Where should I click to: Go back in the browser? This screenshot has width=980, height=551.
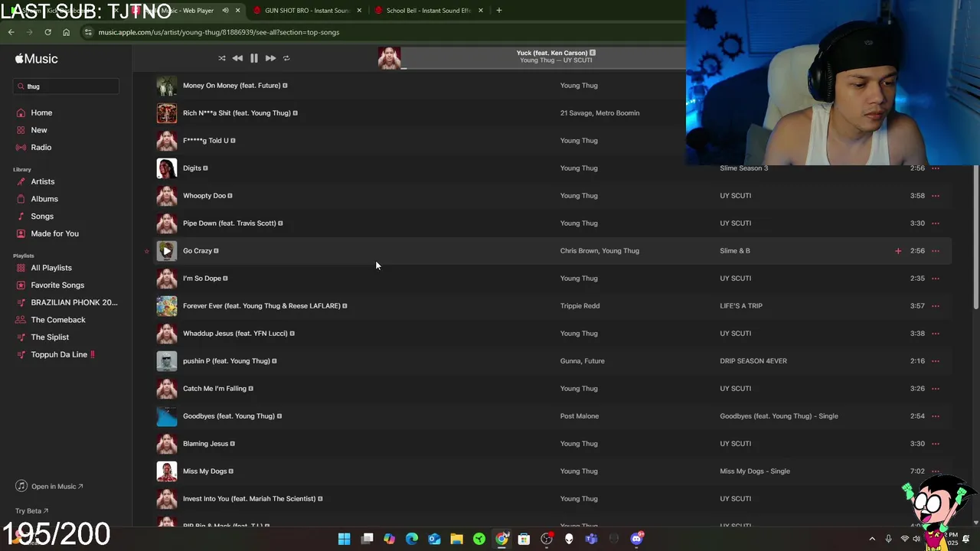(x=11, y=32)
